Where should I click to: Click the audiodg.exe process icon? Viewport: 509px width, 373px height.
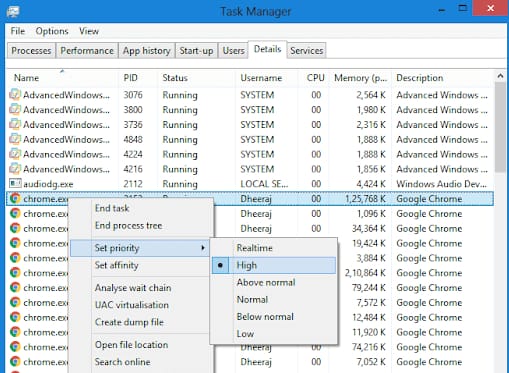(15, 184)
